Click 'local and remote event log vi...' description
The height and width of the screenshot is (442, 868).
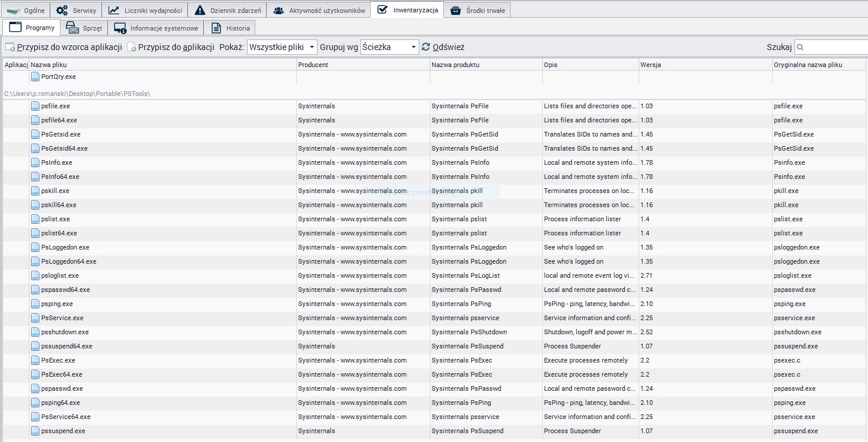(590, 276)
